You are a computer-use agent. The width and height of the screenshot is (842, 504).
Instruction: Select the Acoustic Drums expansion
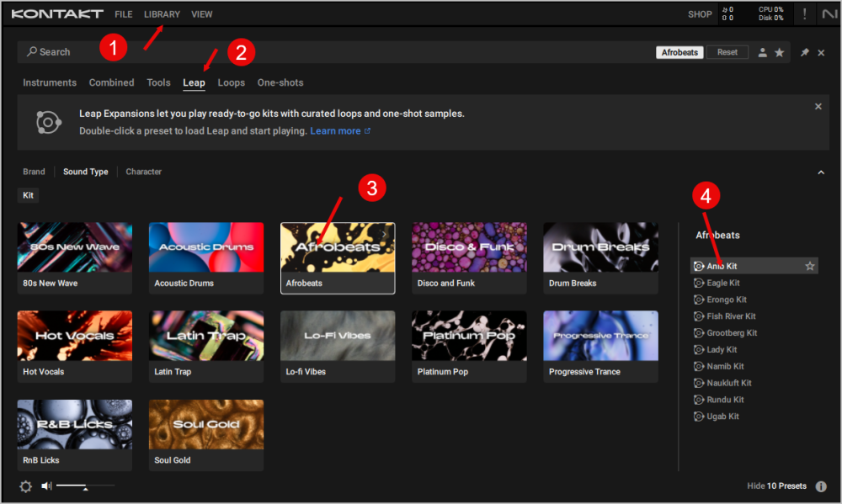pos(206,258)
